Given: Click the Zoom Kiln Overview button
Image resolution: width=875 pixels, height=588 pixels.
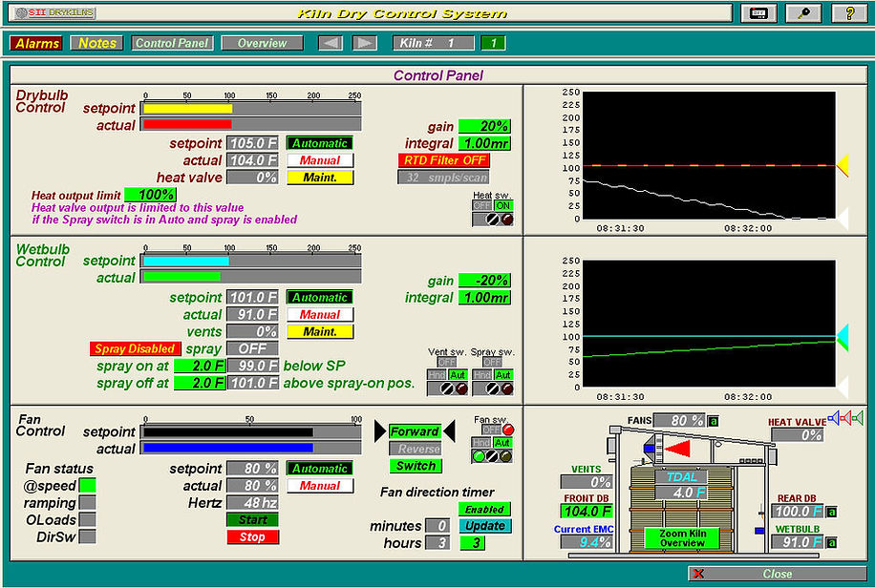Looking at the screenshot, I should 682,537.
